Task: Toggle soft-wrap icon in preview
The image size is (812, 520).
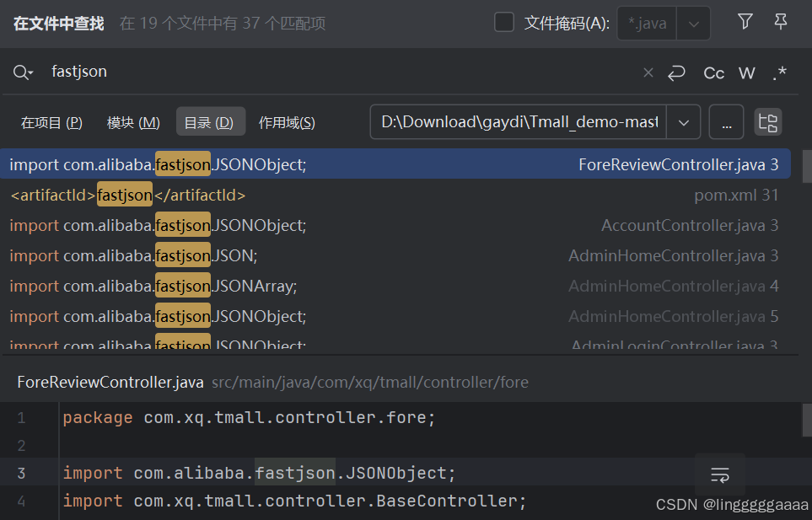Action: [720, 474]
